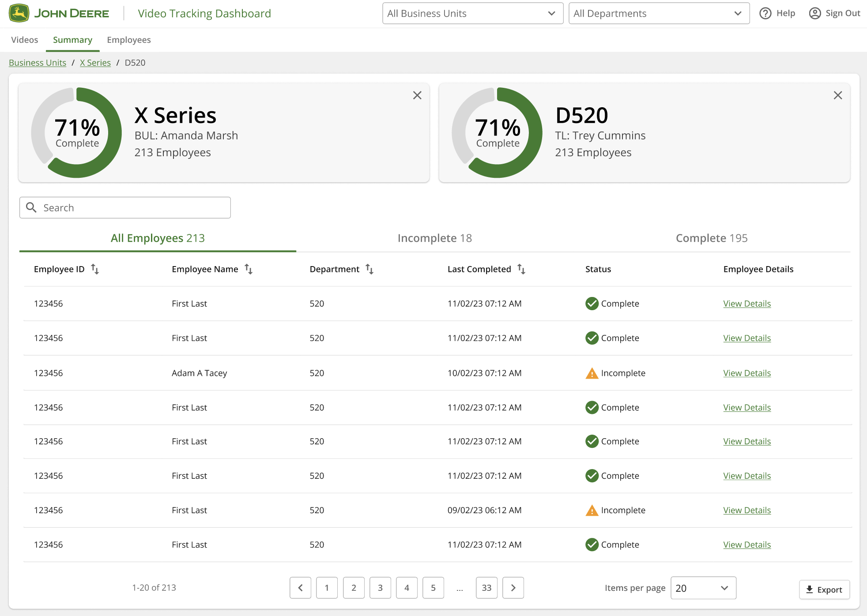867x616 pixels.
Task: Open the X Series breadcrumb link
Action: click(95, 63)
